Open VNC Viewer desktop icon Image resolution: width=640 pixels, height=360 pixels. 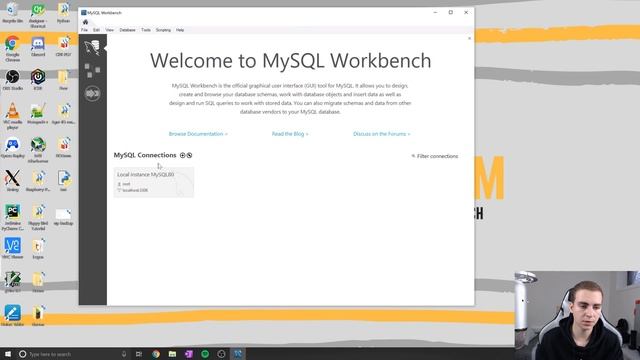[x=12, y=249]
